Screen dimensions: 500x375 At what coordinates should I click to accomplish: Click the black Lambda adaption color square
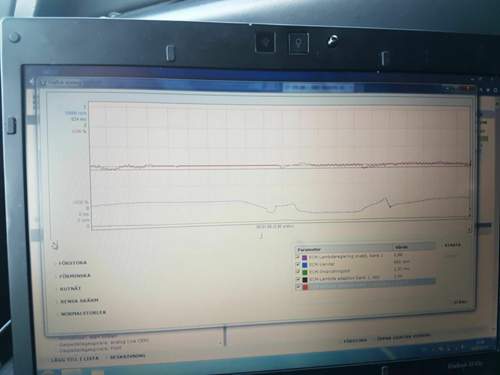tap(305, 279)
